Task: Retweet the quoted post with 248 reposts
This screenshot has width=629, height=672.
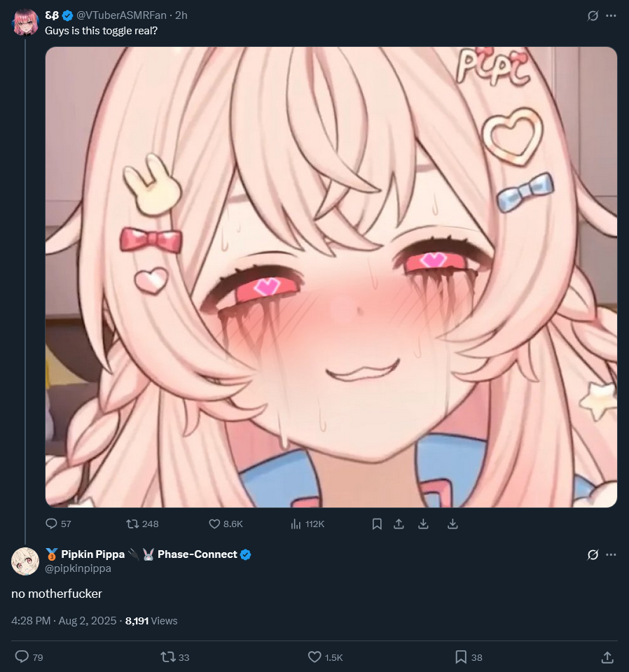Action: click(142, 524)
